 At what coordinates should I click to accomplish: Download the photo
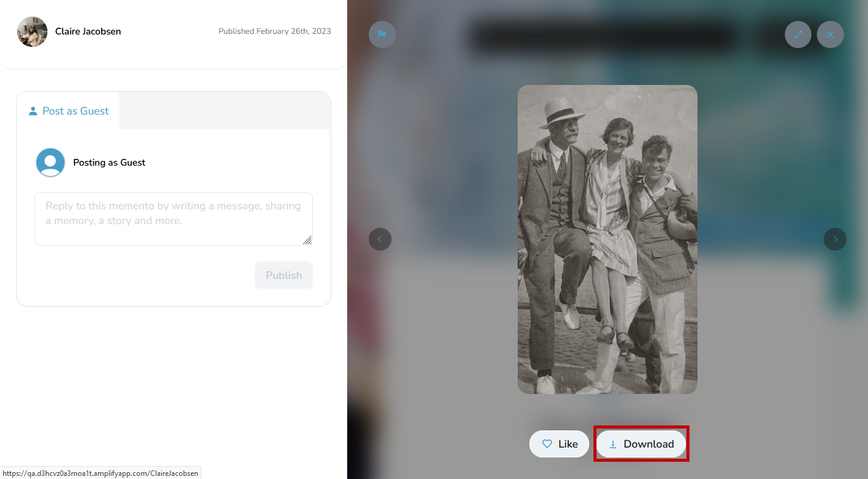(x=641, y=444)
